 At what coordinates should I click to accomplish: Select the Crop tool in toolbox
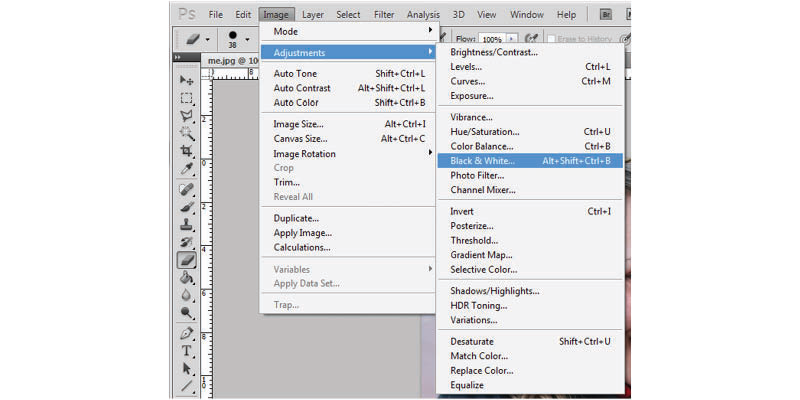tap(187, 151)
